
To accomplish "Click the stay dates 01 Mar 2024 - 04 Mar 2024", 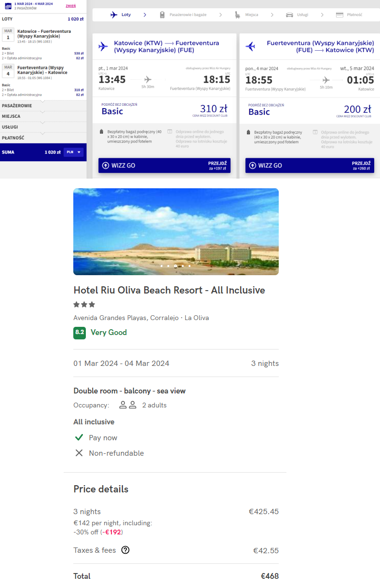I will (121, 363).
